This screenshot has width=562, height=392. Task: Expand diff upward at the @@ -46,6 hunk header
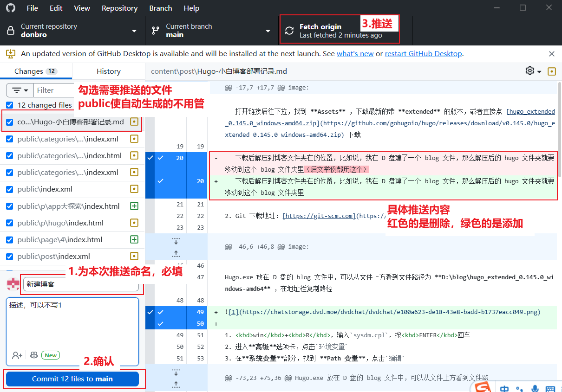coord(176,253)
